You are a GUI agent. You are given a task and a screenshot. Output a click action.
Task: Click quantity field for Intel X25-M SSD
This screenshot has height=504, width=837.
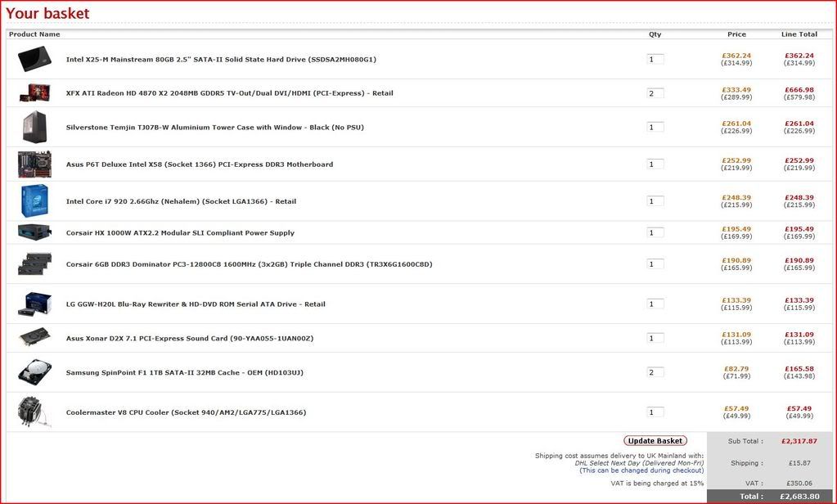point(655,59)
